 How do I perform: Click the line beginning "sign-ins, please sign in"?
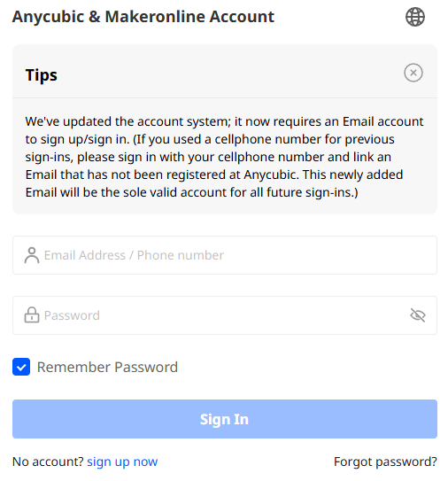[208, 157]
